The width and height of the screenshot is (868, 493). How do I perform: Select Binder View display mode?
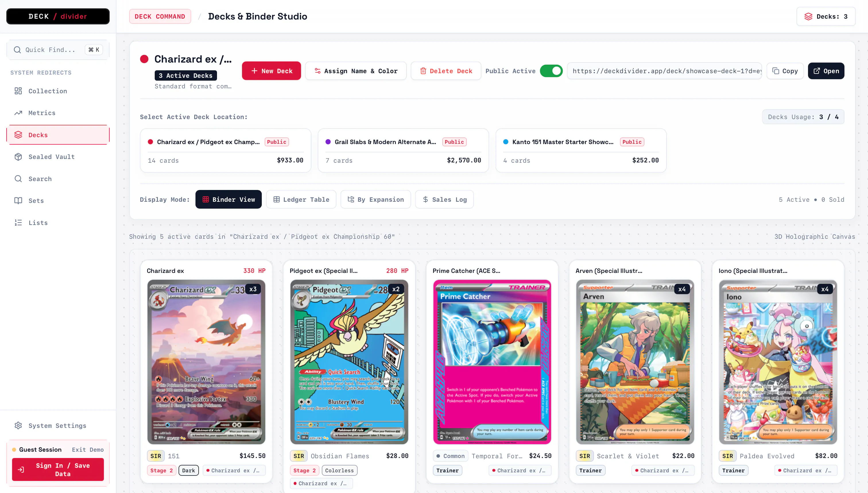(x=228, y=199)
